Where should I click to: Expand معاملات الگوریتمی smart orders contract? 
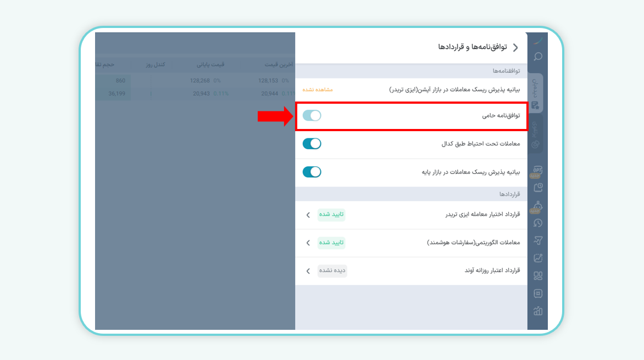coord(308,242)
